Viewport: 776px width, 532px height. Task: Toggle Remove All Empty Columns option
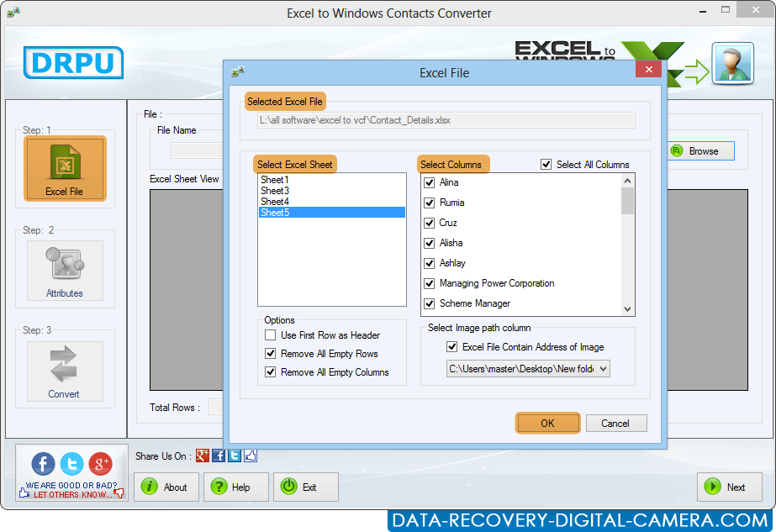(x=270, y=371)
